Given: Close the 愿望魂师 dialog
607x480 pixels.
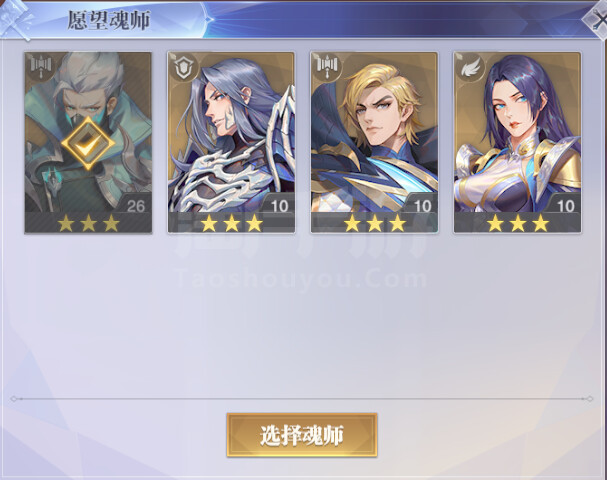Looking at the screenshot, I should (x=597, y=20).
